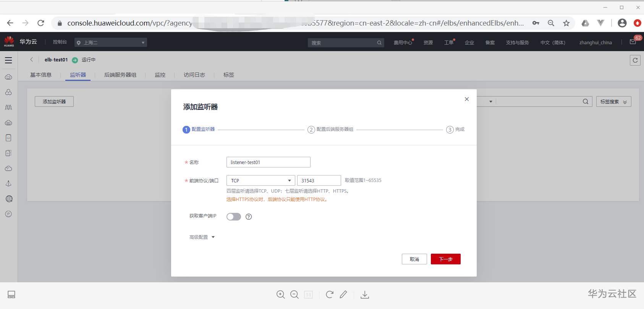
Task: Download the image with the download icon
Action: [365, 295]
